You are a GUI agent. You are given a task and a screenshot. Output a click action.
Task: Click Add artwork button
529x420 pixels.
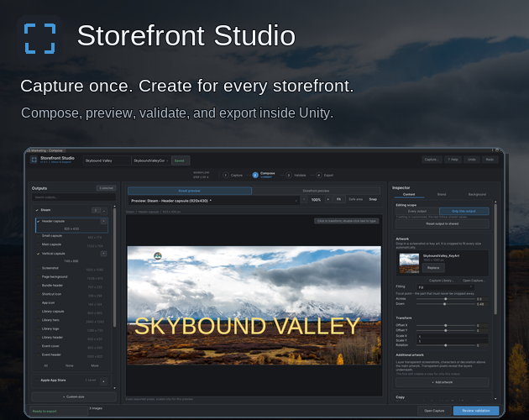pos(442,382)
